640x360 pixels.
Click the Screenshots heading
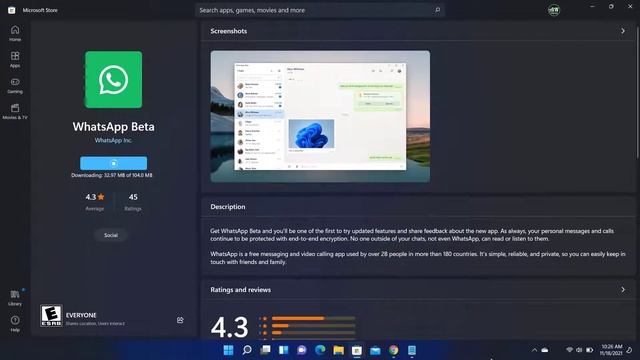(x=229, y=31)
